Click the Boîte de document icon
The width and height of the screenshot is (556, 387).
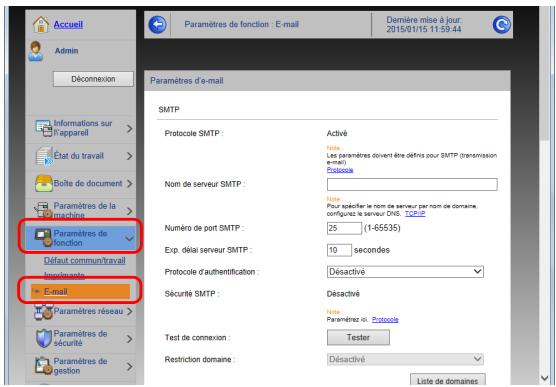[x=44, y=183]
